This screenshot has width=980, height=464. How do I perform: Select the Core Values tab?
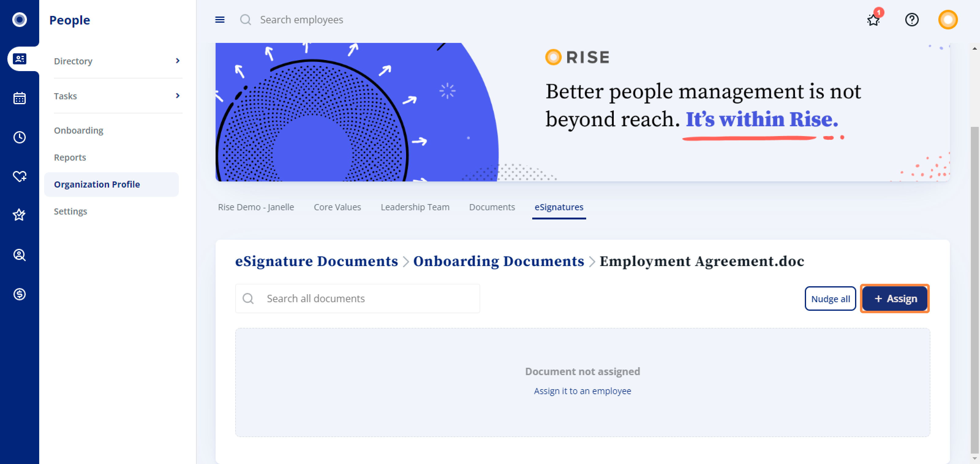point(337,207)
